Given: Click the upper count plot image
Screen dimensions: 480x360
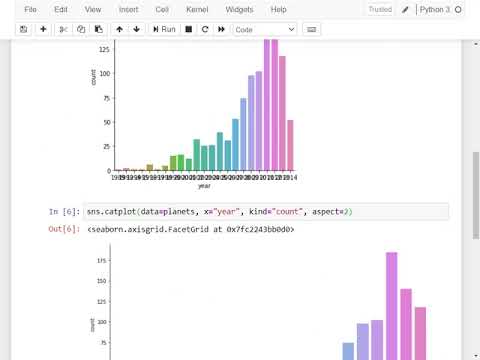Looking at the screenshot, I should point(193,115).
